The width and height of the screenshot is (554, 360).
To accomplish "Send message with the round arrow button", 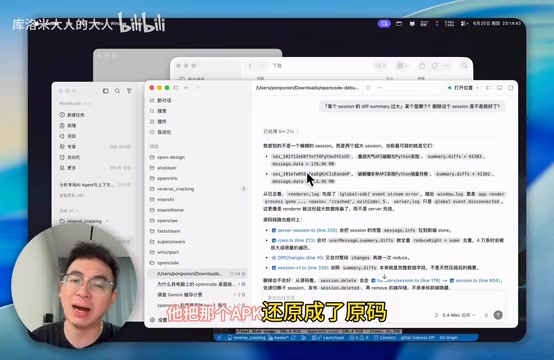I will click(x=498, y=315).
